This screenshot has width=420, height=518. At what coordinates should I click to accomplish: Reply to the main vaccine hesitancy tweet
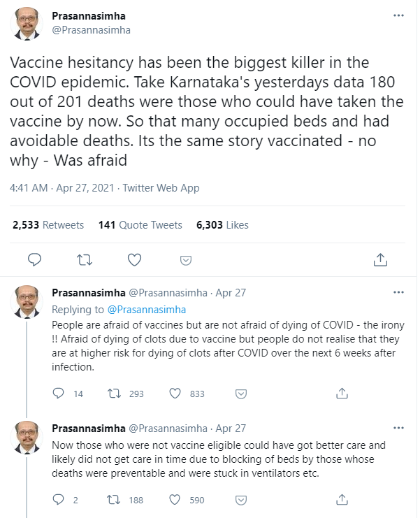[35, 259]
